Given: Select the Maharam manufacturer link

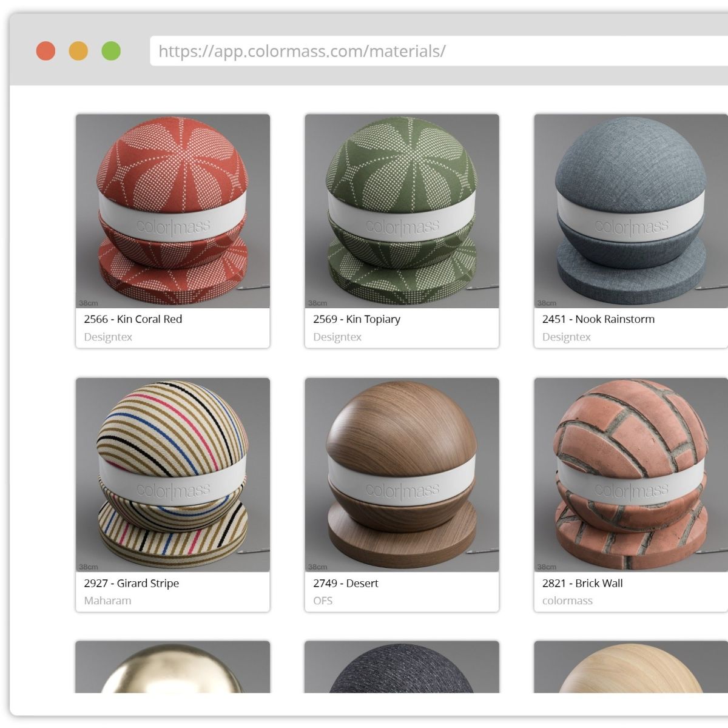Looking at the screenshot, I should tap(107, 601).
